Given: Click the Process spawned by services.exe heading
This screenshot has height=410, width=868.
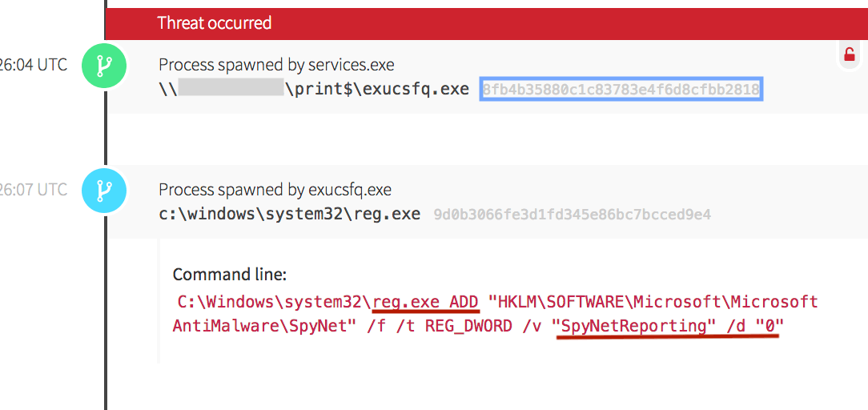Looking at the screenshot, I should click(x=276, y=65).
